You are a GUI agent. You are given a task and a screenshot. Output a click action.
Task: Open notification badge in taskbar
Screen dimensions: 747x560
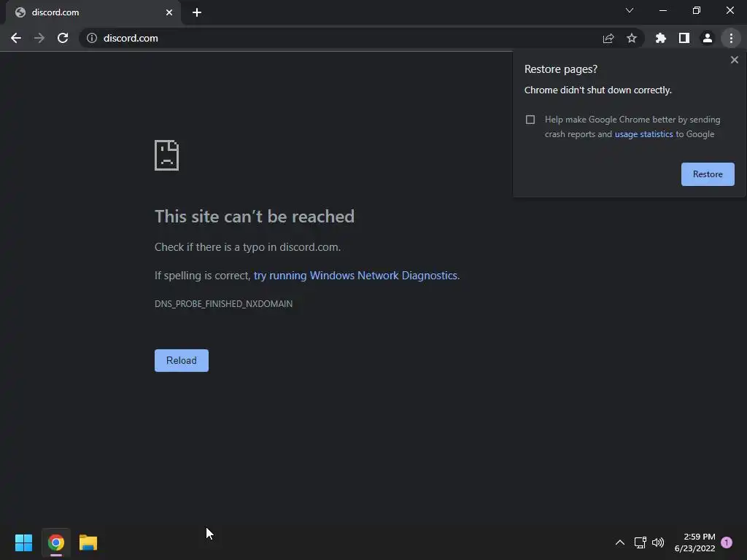(x=727, y=542)
